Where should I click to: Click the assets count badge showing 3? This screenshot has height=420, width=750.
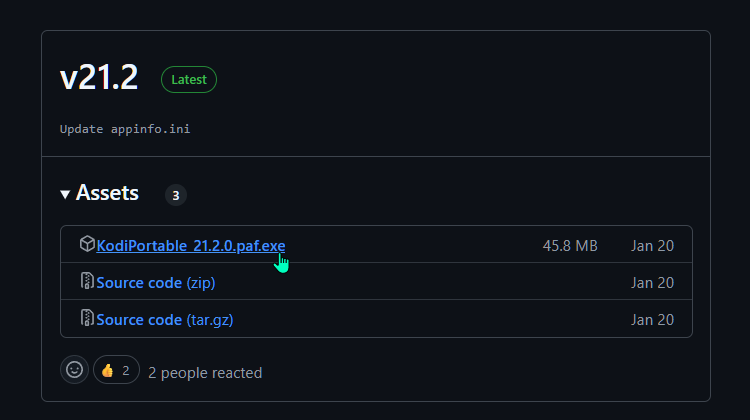[176, 195]
